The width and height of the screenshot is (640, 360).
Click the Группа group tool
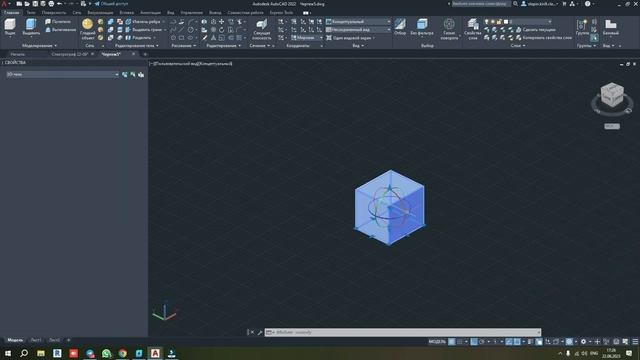tap(582, 27)
